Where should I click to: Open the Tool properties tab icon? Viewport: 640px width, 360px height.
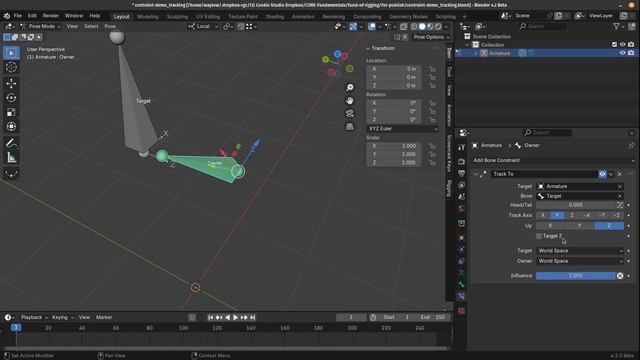(462, 148)
